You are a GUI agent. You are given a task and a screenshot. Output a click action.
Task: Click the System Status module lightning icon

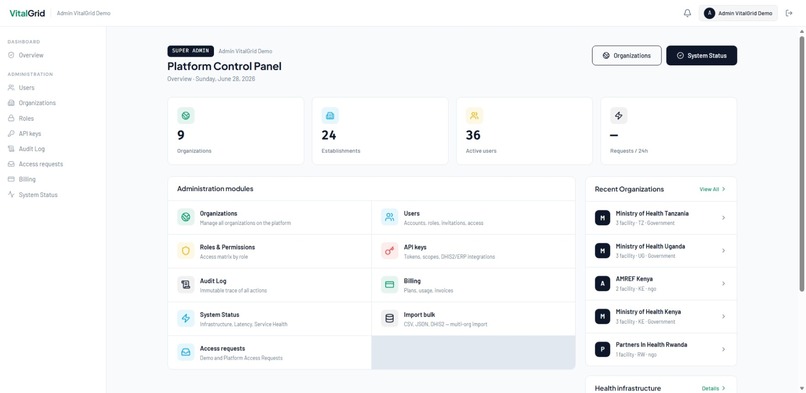tap(186, 319)
